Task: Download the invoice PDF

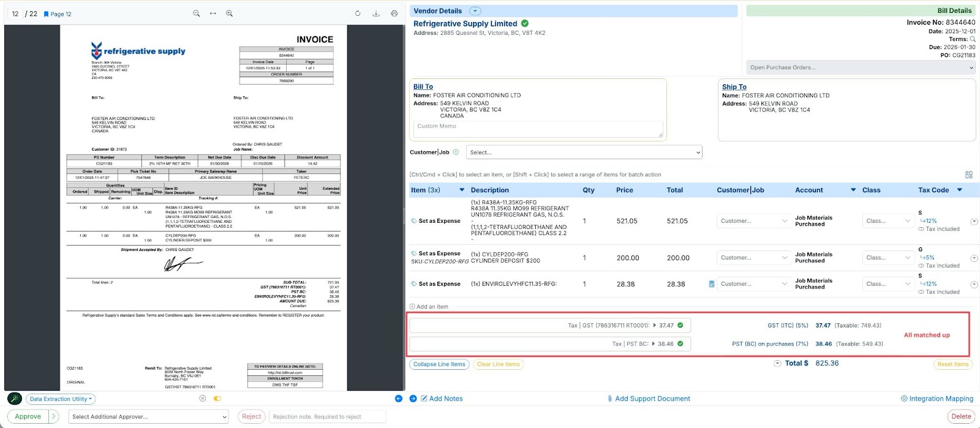Action: [x=376, y=13]
